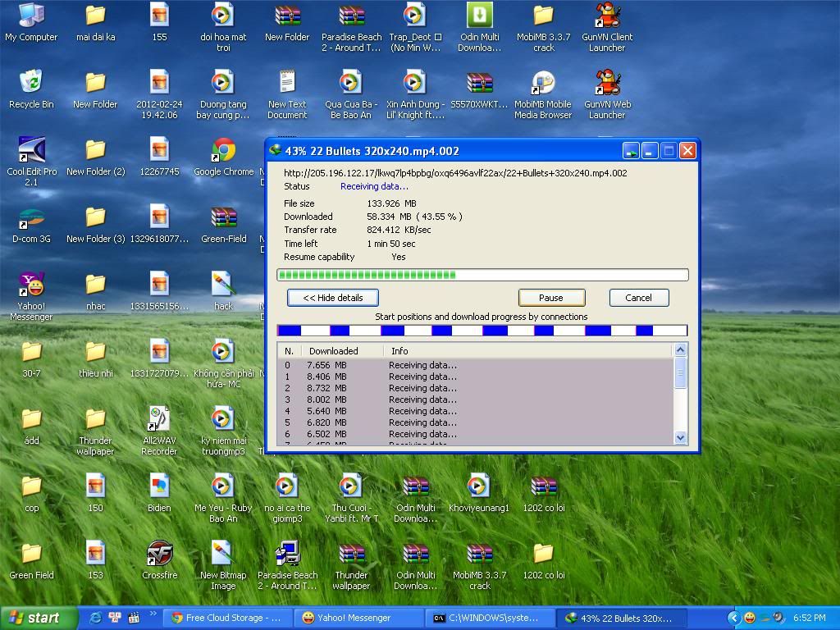The height and width of the screenshot is (630, 840).
Task: Switch to Free Cloud Storage Chrome taskbar item
Action: click(x=226, y=619)
